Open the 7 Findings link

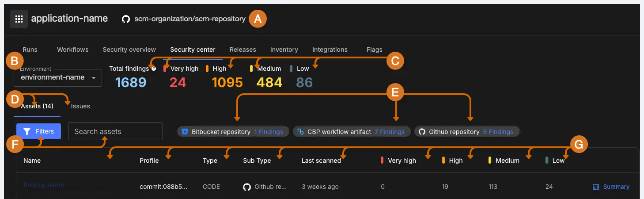coord(389,132)
